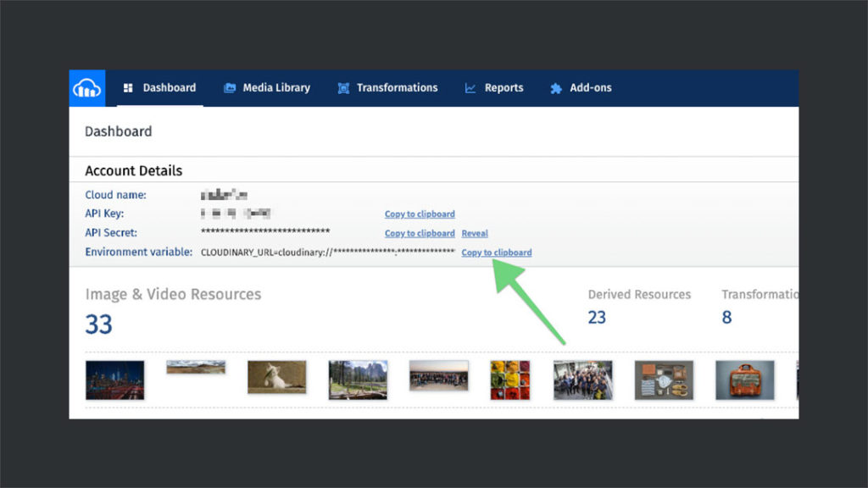Go to the Transformations tab
The height and width of the screenshot is (488, 868).
(x=387, y=88)
